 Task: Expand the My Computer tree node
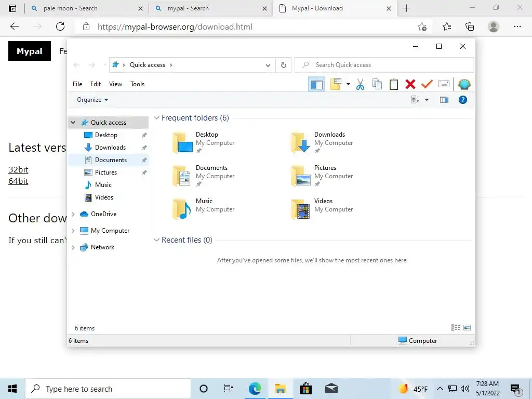coord(73,231)
